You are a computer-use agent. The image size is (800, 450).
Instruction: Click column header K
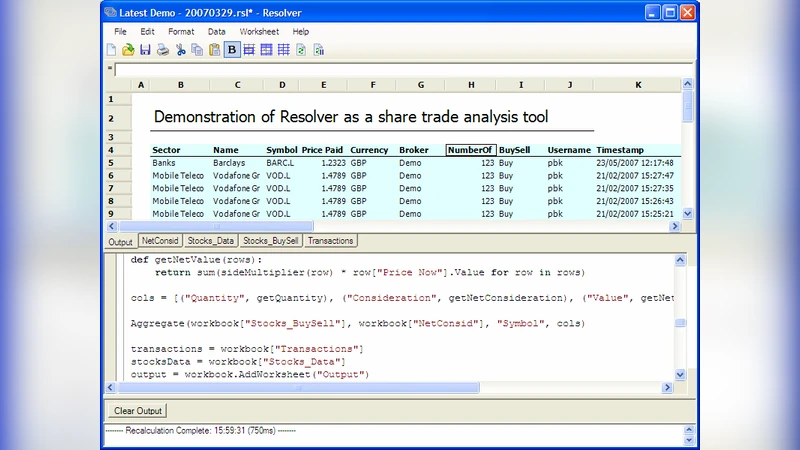638,85
